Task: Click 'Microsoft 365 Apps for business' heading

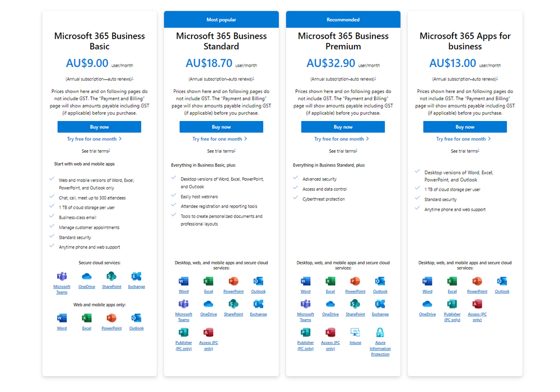Action: click(465, 41)
